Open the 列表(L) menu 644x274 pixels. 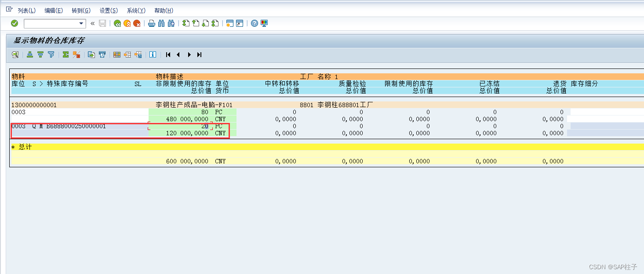[x=26, y=11]
